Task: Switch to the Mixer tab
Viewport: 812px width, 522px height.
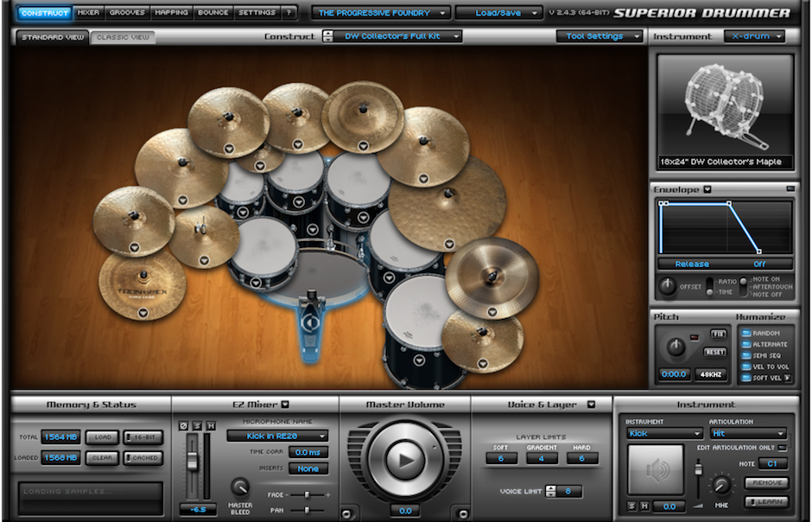Action: 89,12
